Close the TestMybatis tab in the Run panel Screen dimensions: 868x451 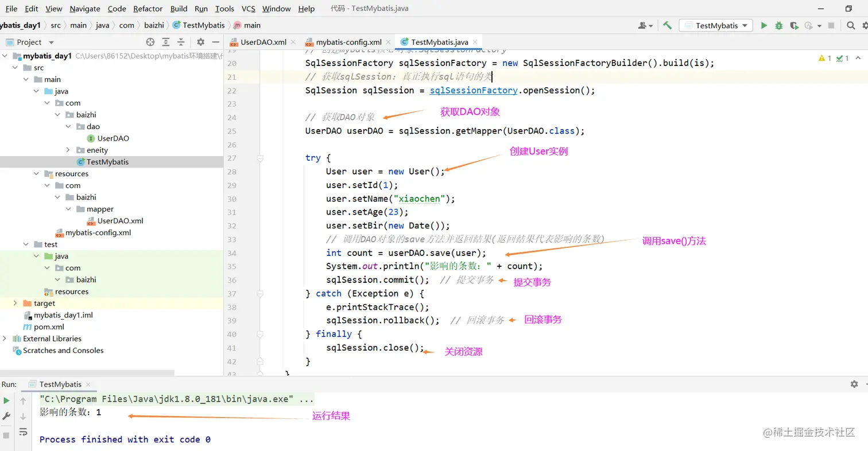tap(88, 384)
